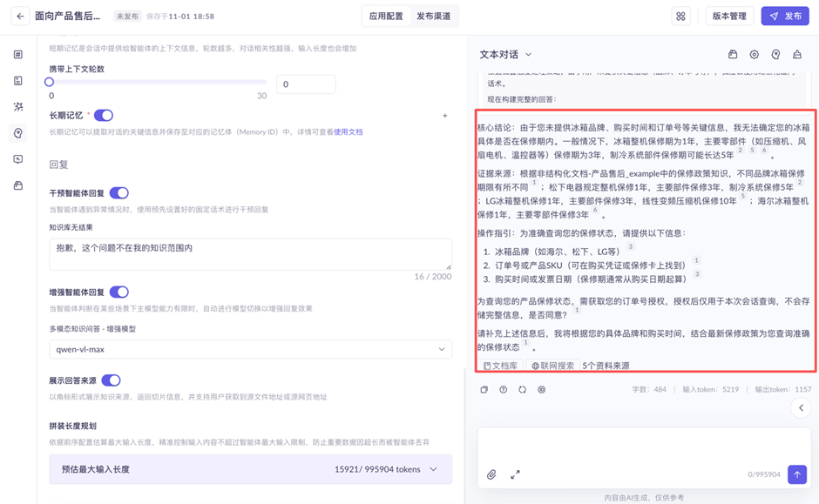Click the 拼装长度规划 heading
Image resolution: width=819 pixels, height=504 pixels.
click(x=72, y=426)
